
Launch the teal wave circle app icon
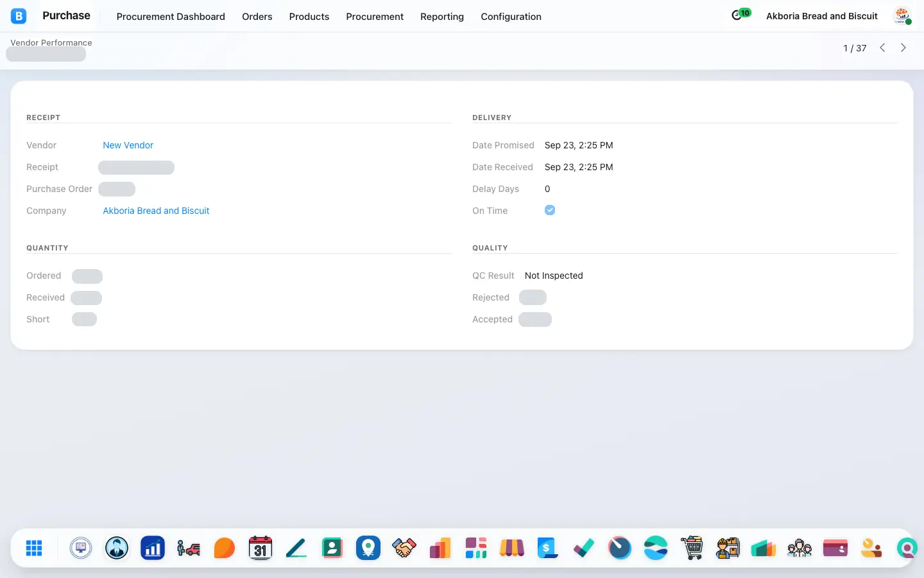click(x=656, y=548)
